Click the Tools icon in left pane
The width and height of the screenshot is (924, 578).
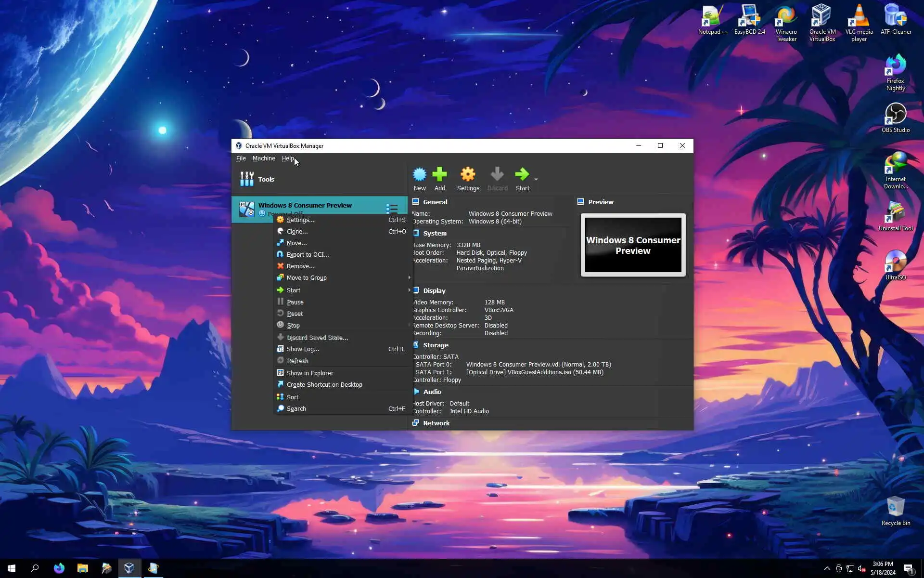pos(247,179)
